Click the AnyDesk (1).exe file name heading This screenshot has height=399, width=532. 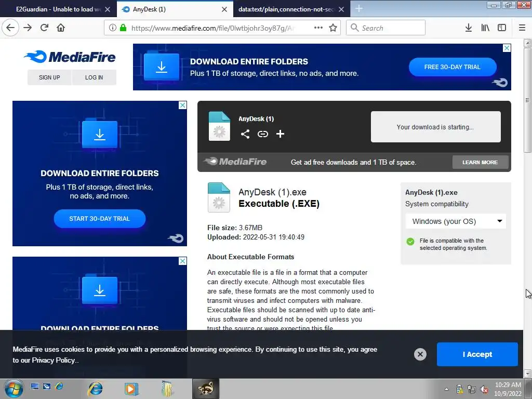point(272,192)
